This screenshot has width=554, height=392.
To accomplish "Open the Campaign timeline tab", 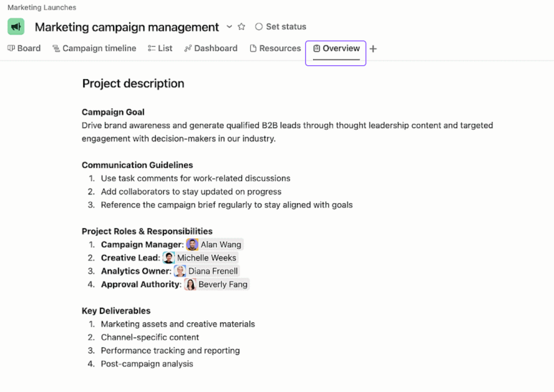I will point(94,48).
